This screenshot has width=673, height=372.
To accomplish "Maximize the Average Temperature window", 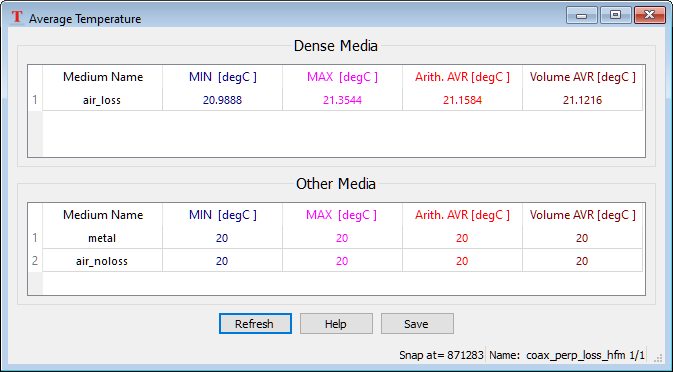I will tap(615, 15).
